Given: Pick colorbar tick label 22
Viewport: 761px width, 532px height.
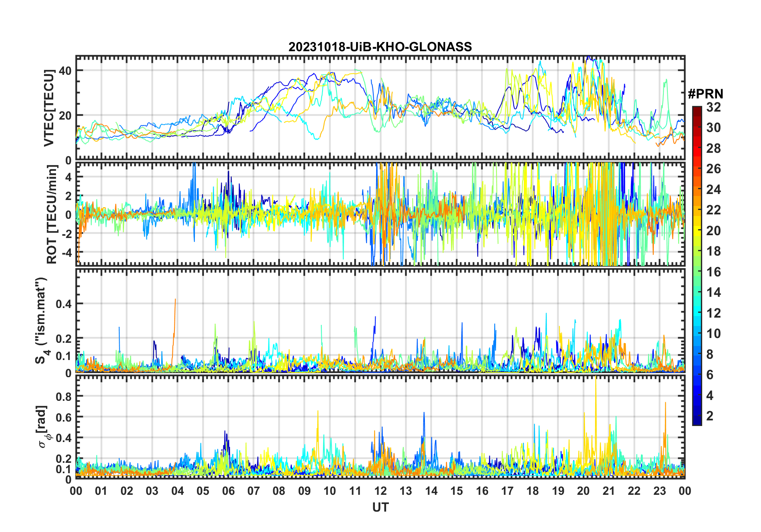Looking at the screenshot, I should pos(713,210).
